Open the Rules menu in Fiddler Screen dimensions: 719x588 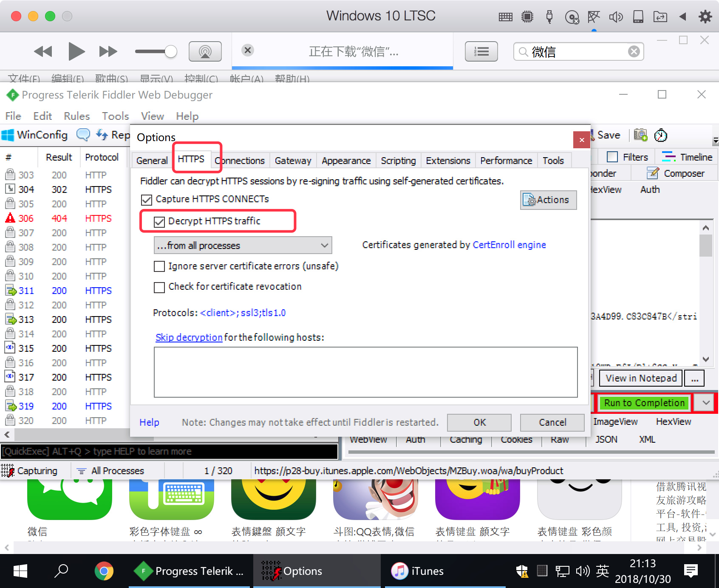coord(77,116)
